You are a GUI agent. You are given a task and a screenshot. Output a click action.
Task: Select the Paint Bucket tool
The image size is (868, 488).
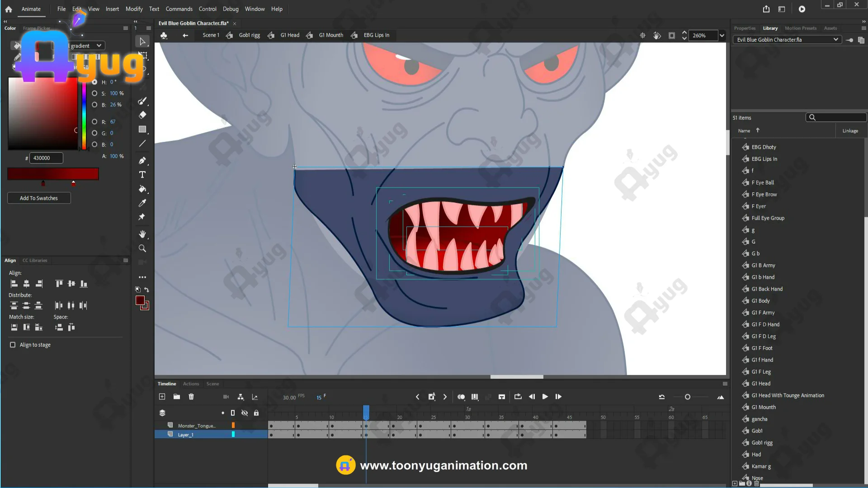142,189
